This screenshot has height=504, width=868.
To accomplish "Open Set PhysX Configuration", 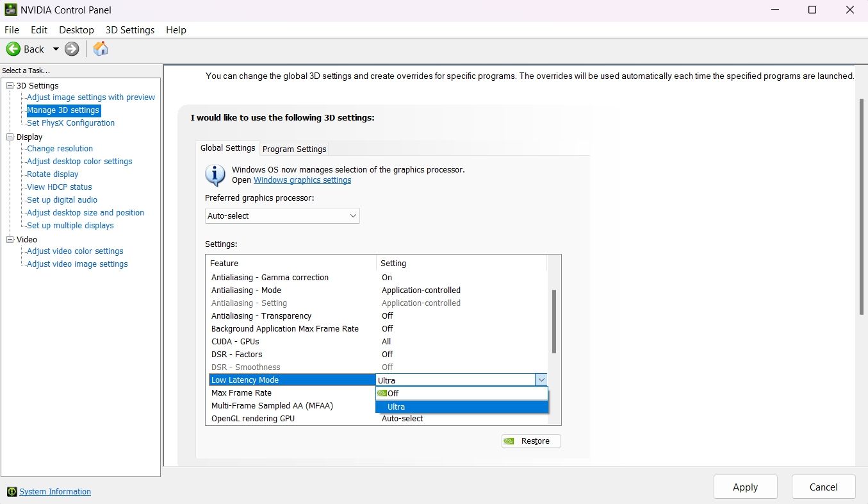I will coord(70,123).
